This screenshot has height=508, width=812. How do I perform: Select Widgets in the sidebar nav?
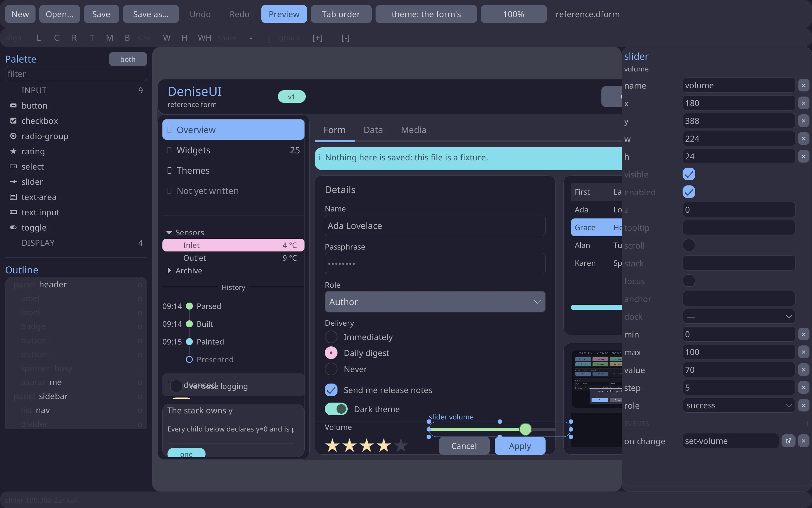pyautogui.click(x=233, y=150)
